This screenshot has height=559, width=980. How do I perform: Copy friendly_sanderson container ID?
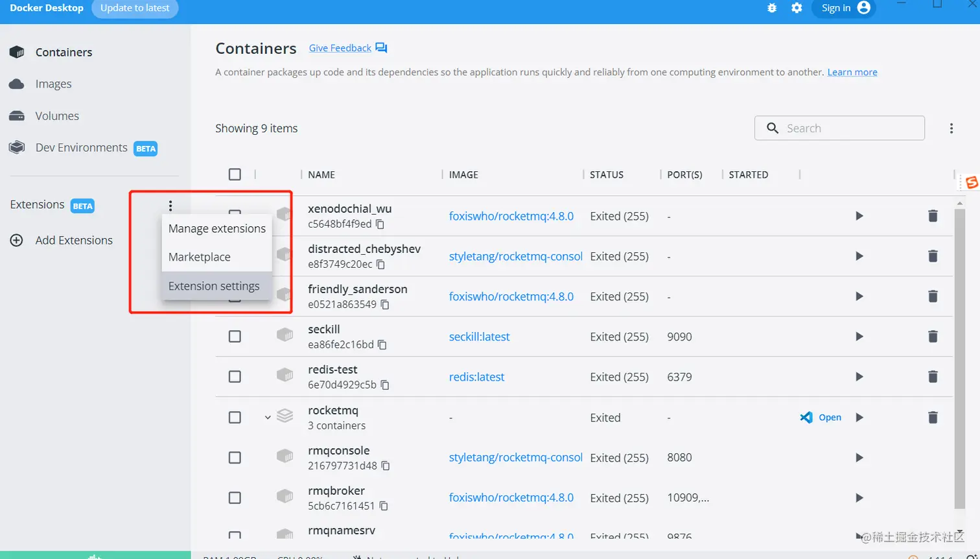click(385, 305)
